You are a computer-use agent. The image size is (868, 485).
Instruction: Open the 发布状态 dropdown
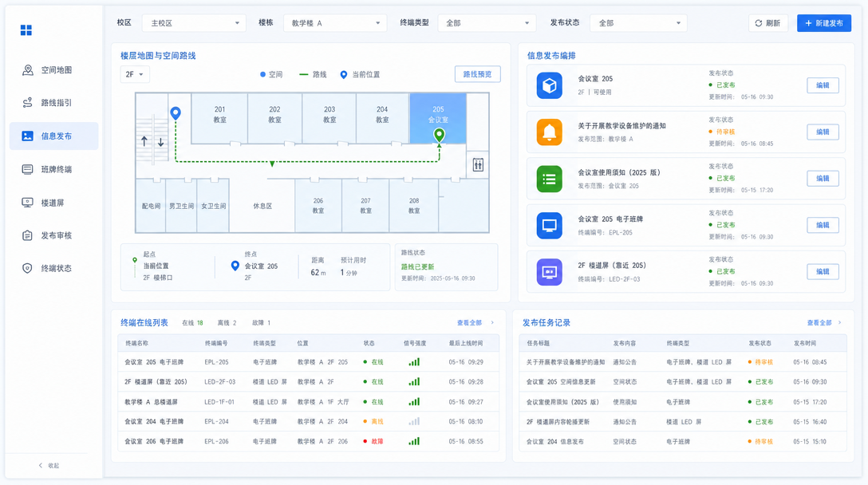(638, 23)
